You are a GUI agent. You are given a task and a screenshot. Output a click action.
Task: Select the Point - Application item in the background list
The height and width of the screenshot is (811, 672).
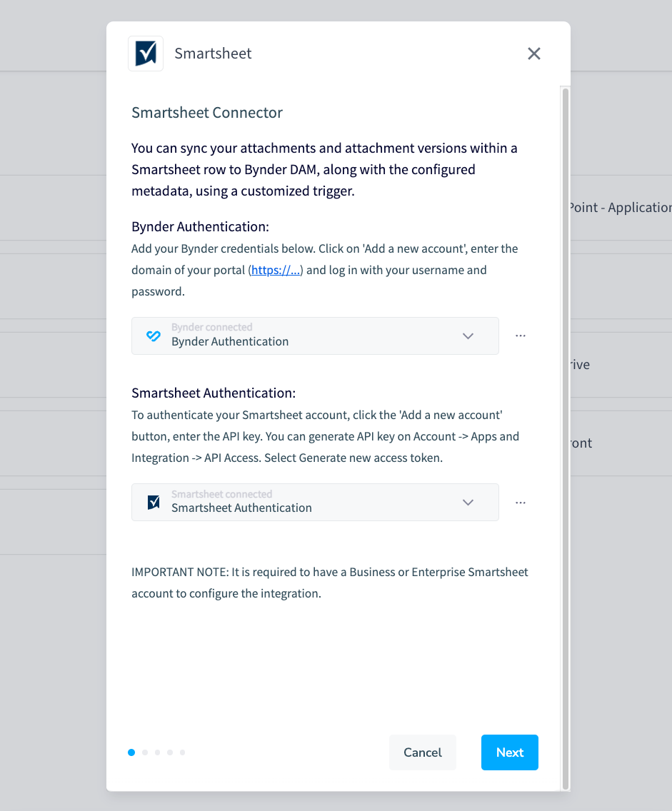click(618, 207)
